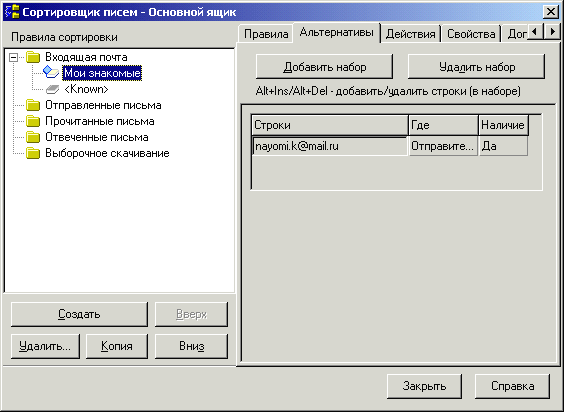The width and height of the screenshot is (564, 412).
Task: Click the Удалить... button below the rule tree
Action: pyautogui.click(x=45, y=346)
